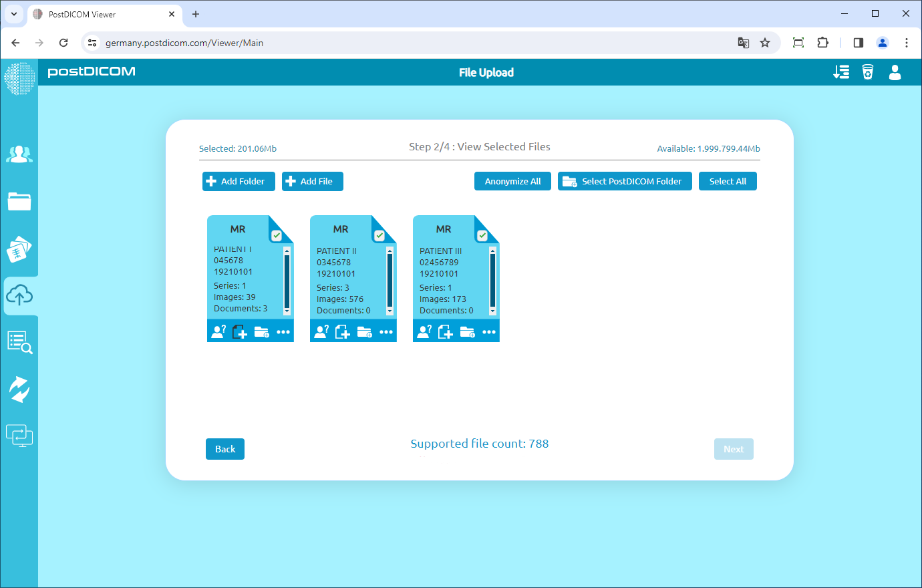The image size is (922, 588).
Task: Open more options for PATIENT I study
Action: pyautogui.click(x=283, y=331)
